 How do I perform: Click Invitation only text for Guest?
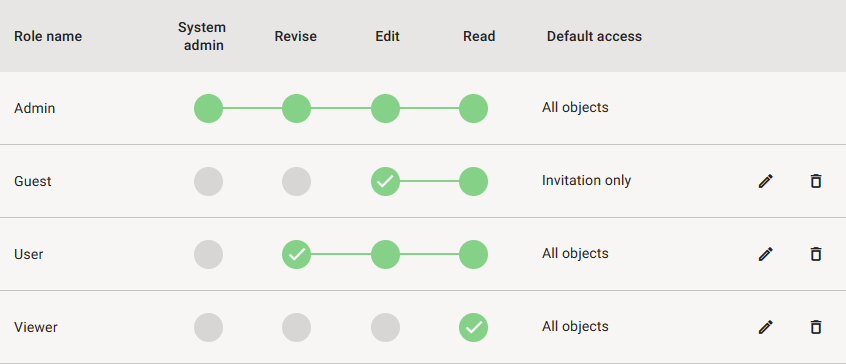coord(586,181)
